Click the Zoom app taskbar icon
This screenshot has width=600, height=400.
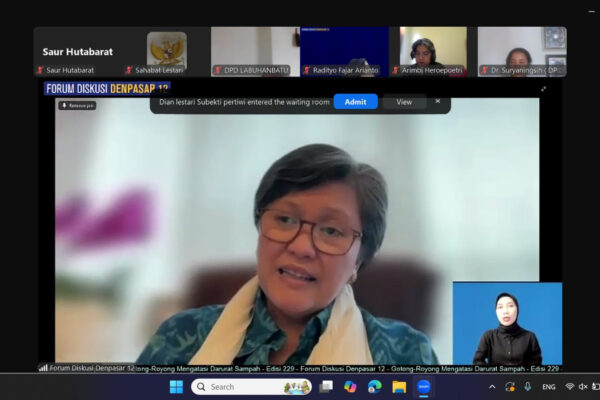(x=424, y=387)
